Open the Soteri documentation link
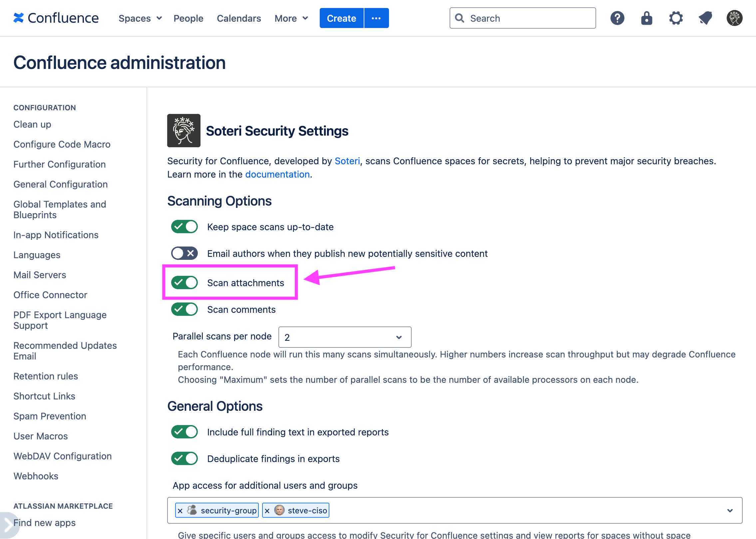Screen dimensions: 756x539 [x=277, y=174]
